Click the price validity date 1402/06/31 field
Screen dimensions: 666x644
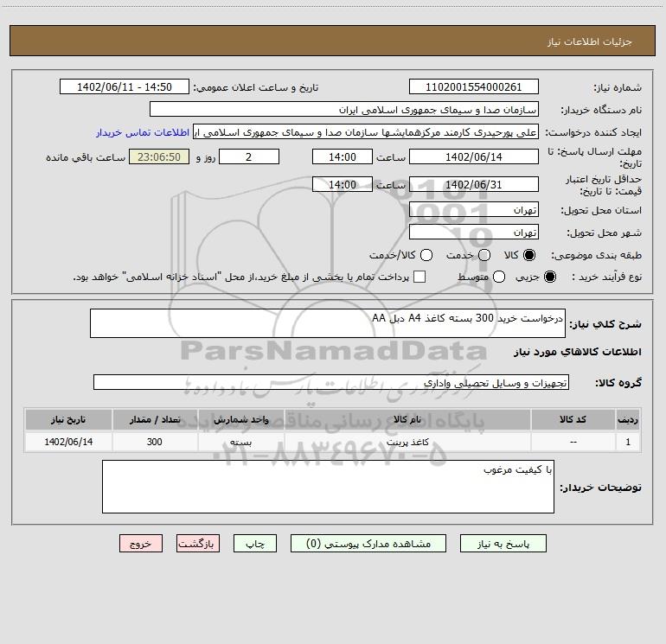[474, 184]
